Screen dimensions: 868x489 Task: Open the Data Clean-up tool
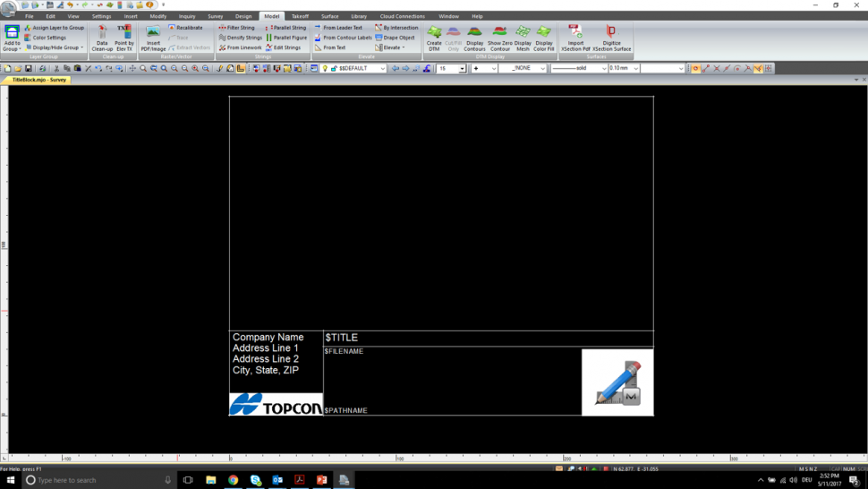[102, 37]
